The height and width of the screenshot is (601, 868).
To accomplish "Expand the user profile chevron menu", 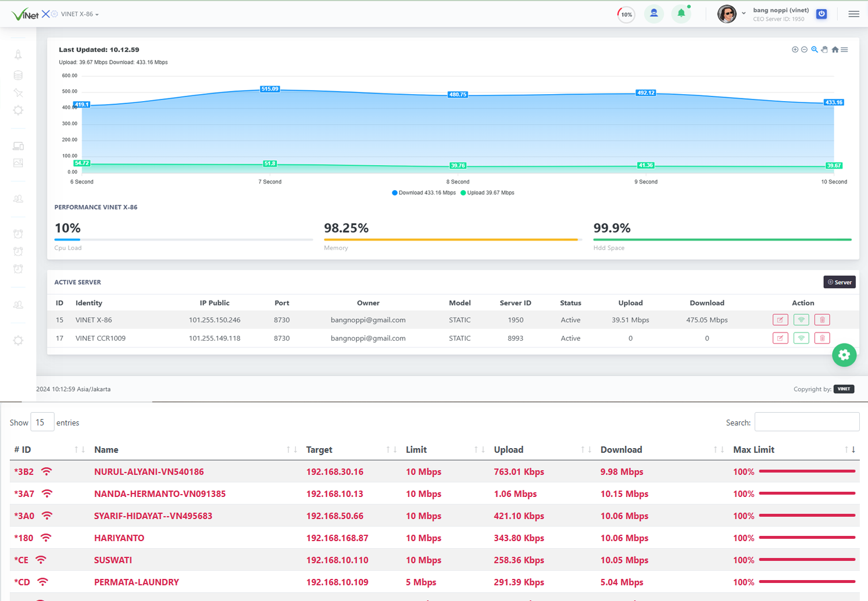I will click(x=744, y=13).
